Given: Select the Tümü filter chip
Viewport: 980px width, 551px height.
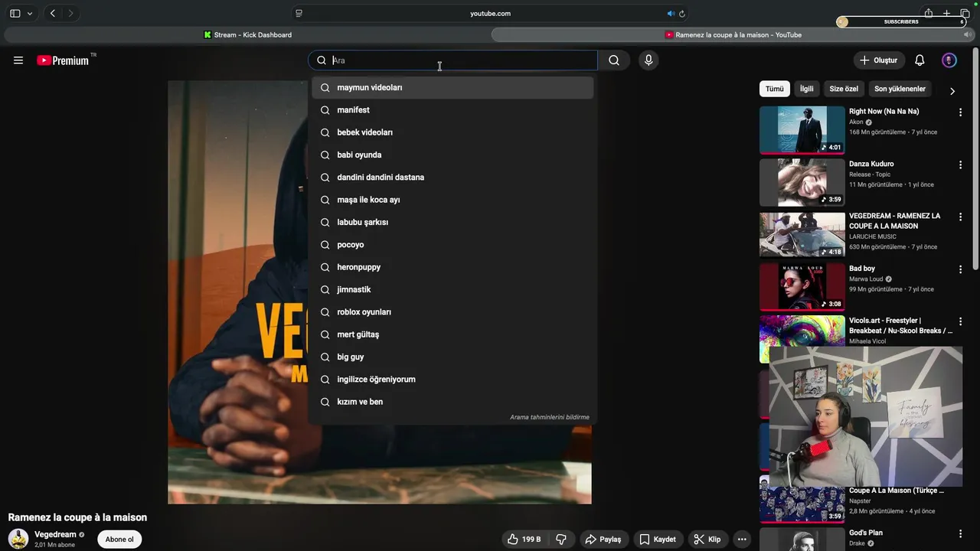Looking at the screenshot, I should pos(775,89).
